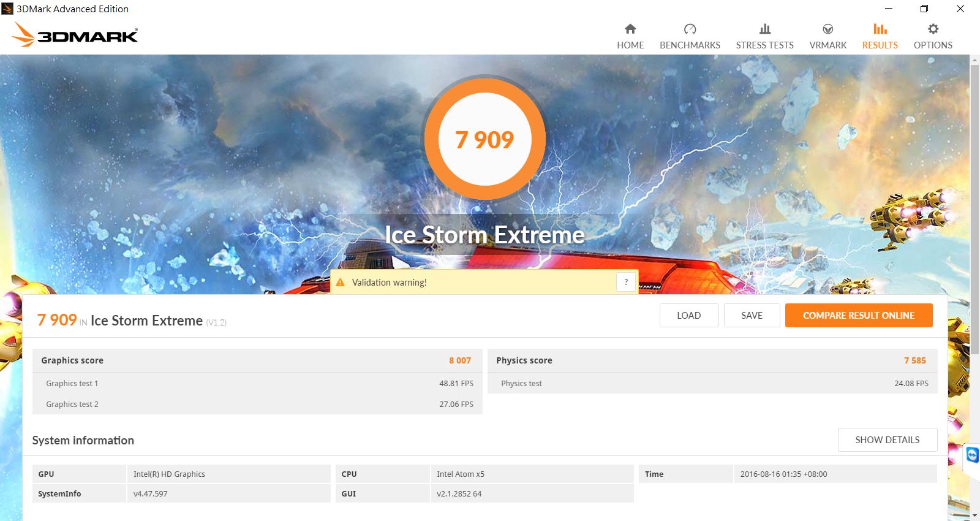Click the System information heading

coord(83,440)
